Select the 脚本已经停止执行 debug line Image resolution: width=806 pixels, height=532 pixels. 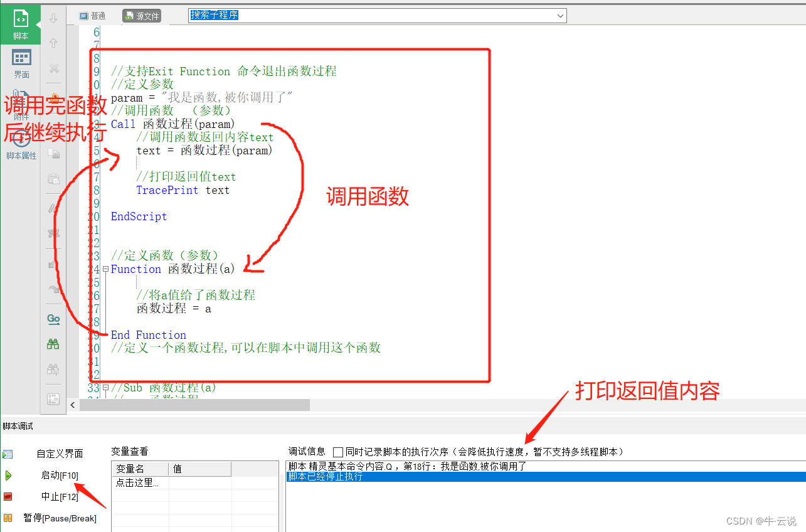pyautogui.click(x=545, y=477)
